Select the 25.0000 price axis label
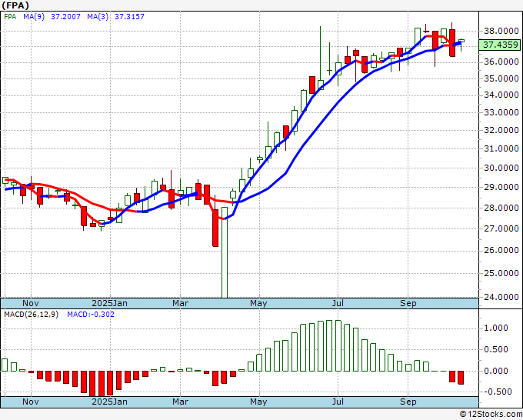The image size is (523, 420). click(501, 274)
